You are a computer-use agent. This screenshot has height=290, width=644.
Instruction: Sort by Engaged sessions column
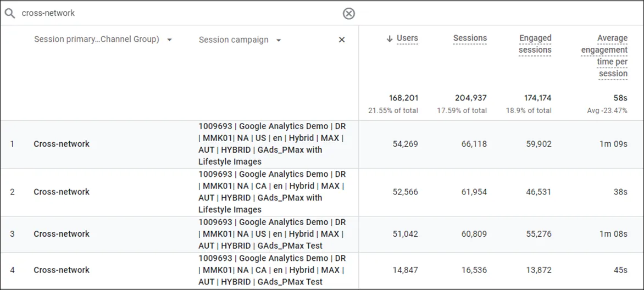535,44
